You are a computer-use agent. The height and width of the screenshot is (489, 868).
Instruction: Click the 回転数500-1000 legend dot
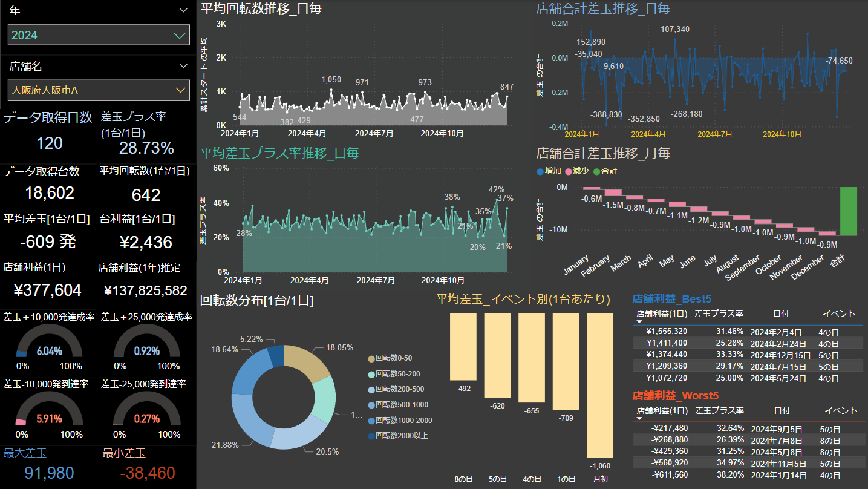point(371,405)
